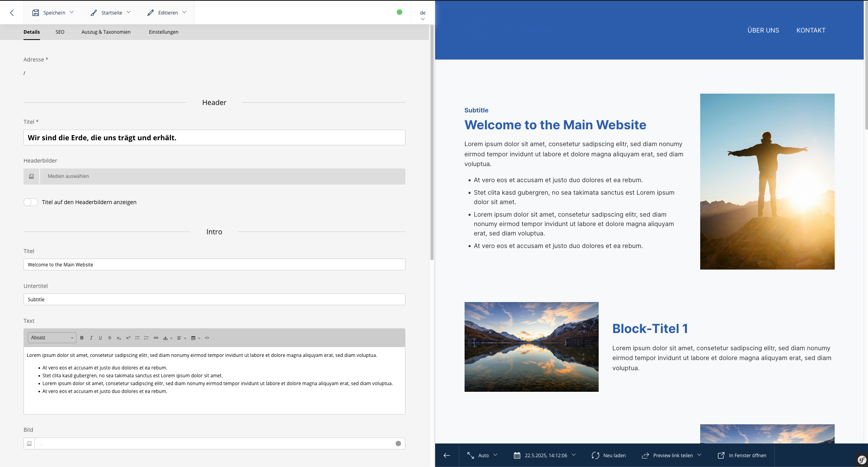Open the Auszug & Taxonomien tab
Screen dimensions: 868x467
coord(106,32)
